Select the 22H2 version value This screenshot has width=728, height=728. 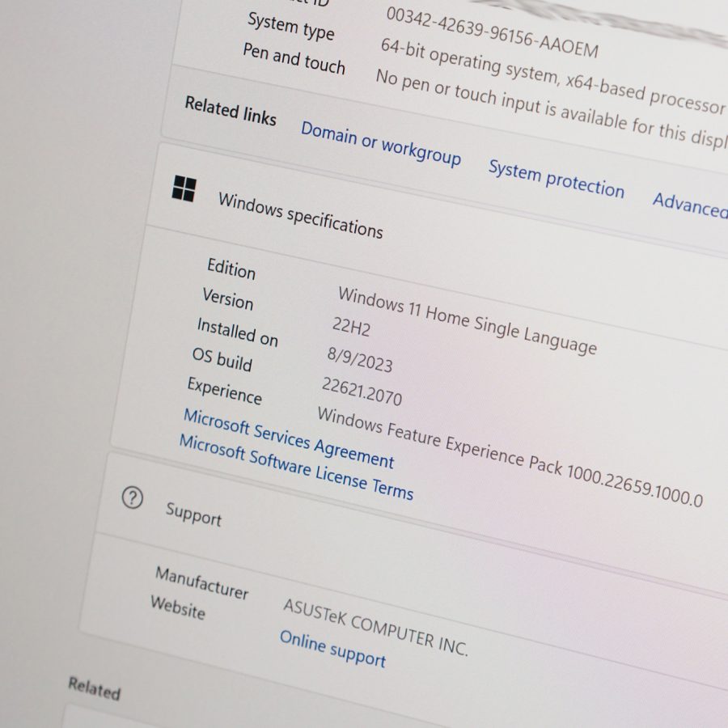352,327
